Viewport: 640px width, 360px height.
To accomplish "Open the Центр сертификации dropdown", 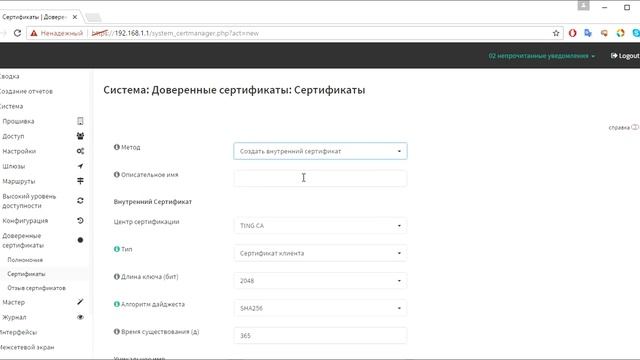I will click(x=320, y=226).
